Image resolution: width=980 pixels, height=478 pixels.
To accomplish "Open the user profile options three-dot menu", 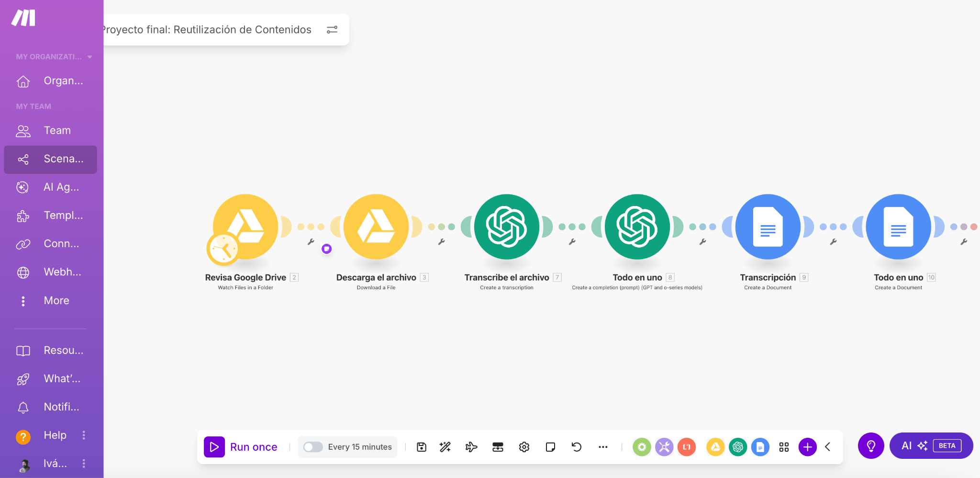I will 84,464.
